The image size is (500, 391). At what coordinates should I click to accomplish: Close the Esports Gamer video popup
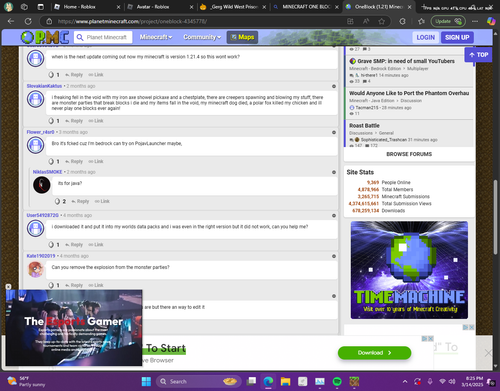pos(8,287)
